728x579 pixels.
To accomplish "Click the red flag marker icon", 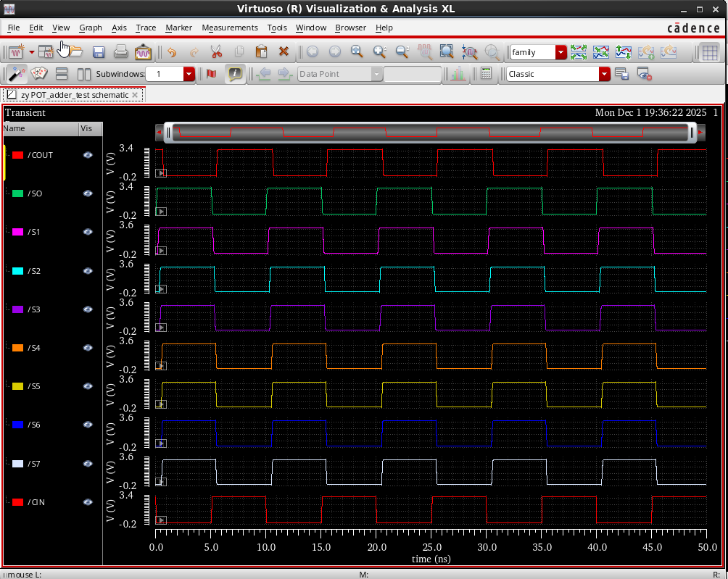I will pos(212,74).
